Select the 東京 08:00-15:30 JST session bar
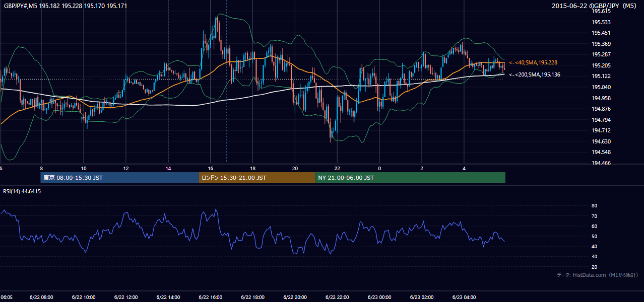 point(120,178)
